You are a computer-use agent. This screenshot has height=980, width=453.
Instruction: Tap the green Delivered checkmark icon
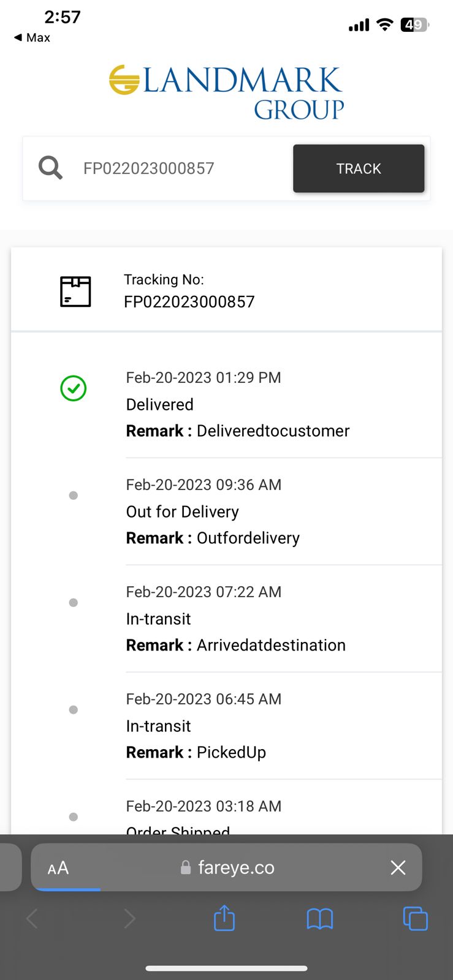[74, 388]
